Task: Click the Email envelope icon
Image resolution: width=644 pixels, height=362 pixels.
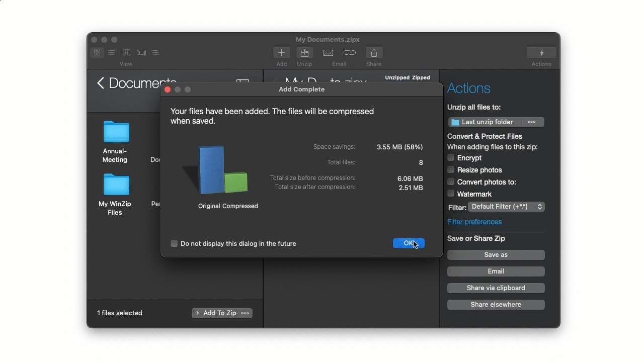Action: click(x=328, y=53)
